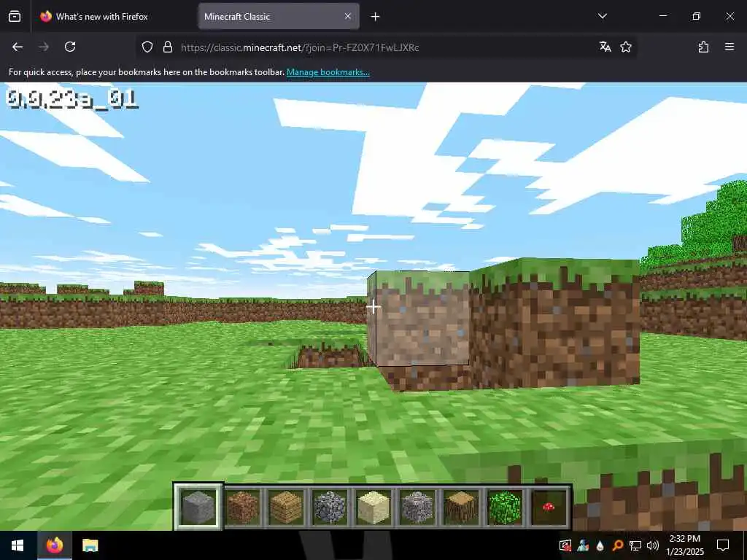The width and height of the screenshot is (747, 560).
Task: Select the sand block hotbar slot
Action: tap(373, 507)
